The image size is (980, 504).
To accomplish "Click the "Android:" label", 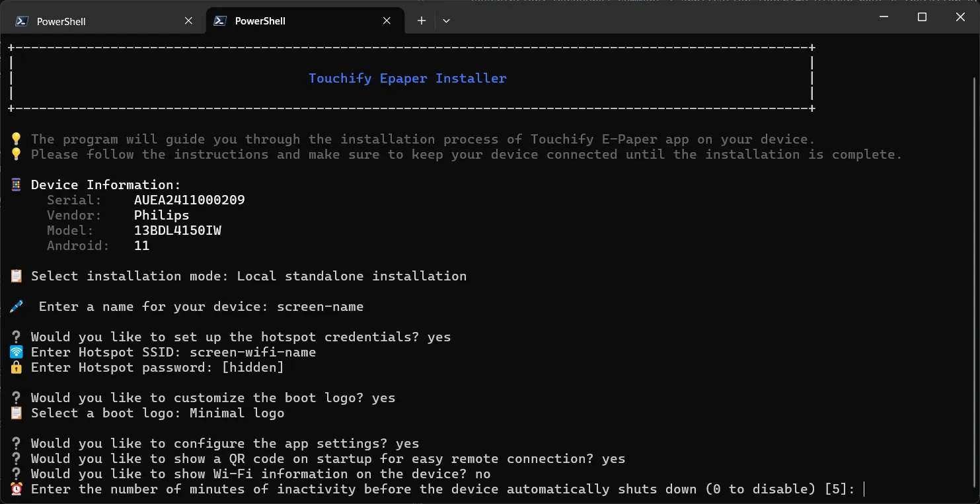I will (x=79, y=245).
